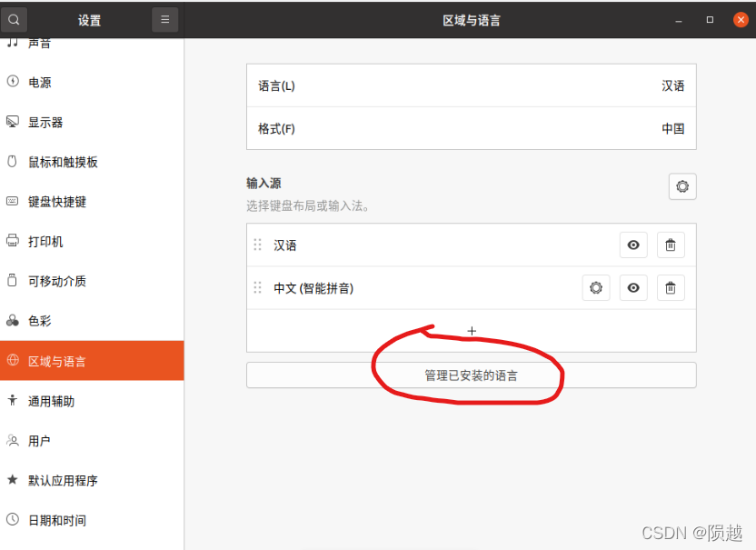
Task: Click drag handle of 汉语 row
Action: (257, 245)
